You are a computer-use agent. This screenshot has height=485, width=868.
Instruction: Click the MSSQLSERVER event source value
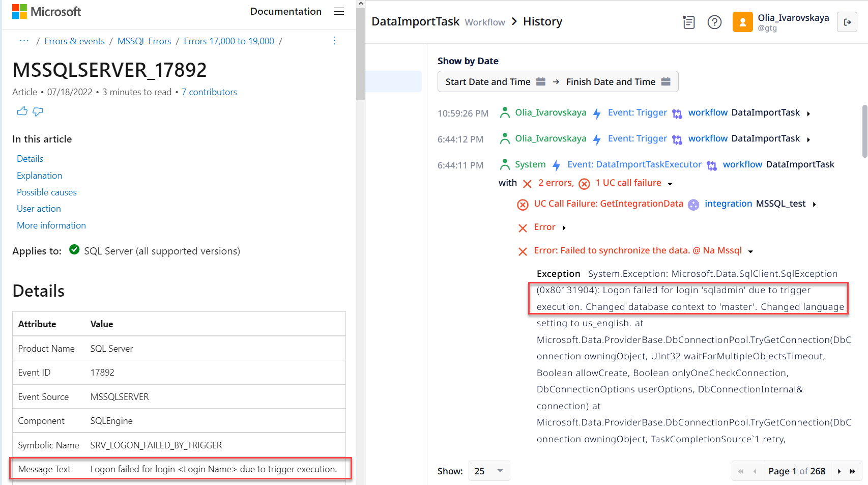tap(120, 397)
